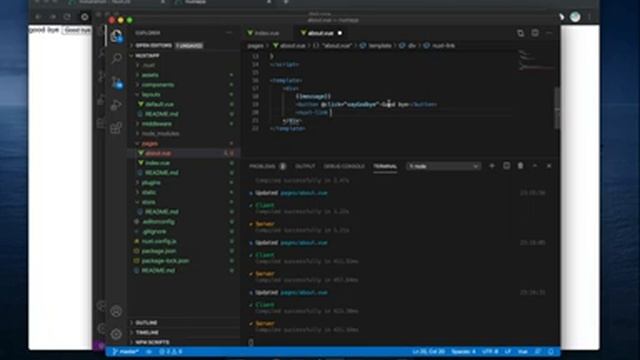
Task: Click the master branch in the status bar
Action: (126, 351)
